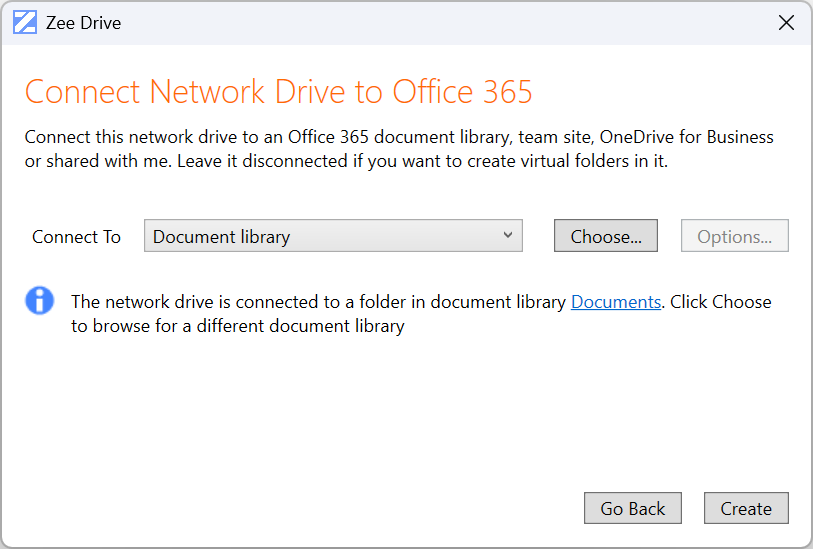Open the Connect To combo box
813x549 pixels.
[x=333, y=237]
